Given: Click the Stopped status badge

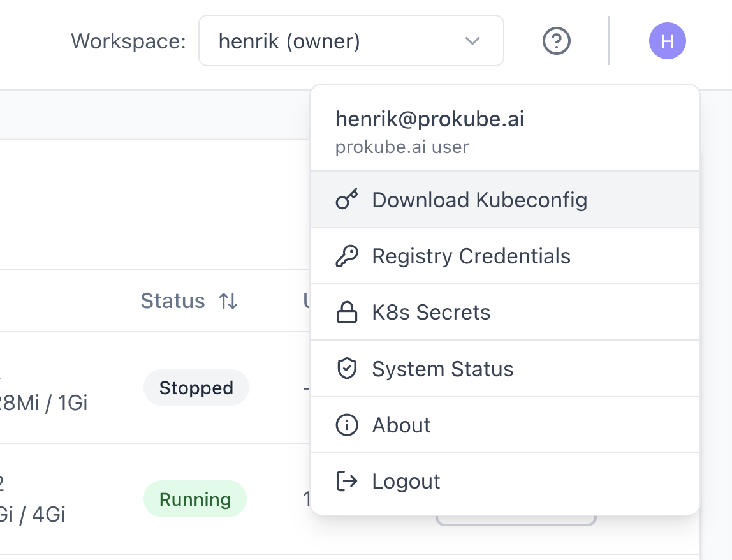Looking at the screenshot, I should coord(196,388).
